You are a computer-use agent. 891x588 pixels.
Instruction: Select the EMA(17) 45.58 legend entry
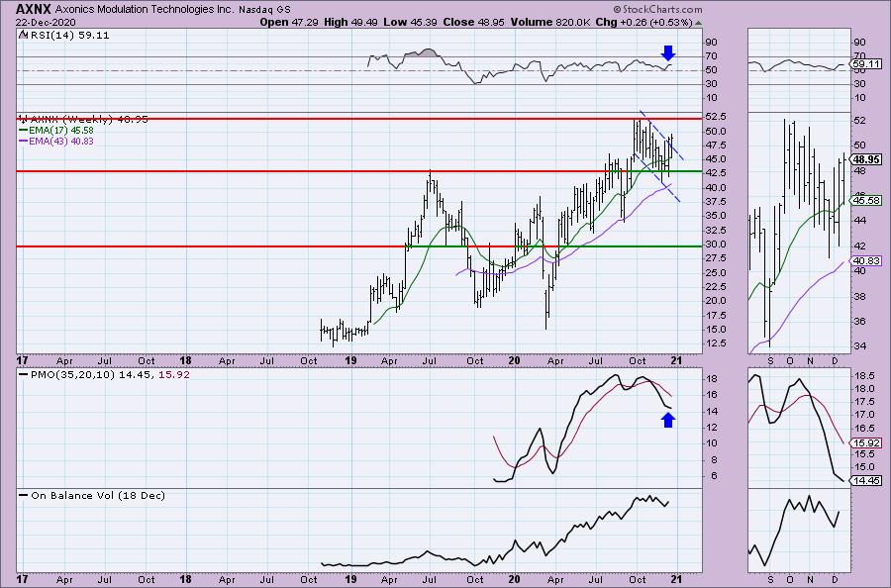click(x=56, y=130)
